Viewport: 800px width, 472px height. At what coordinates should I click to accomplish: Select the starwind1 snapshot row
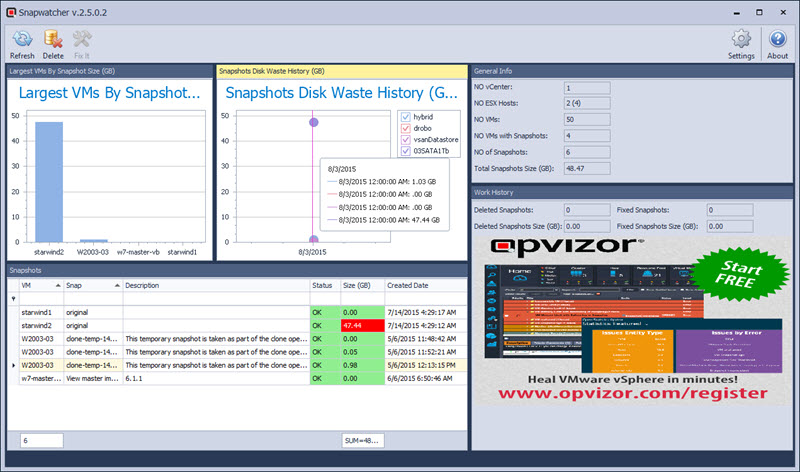(243, 312)
